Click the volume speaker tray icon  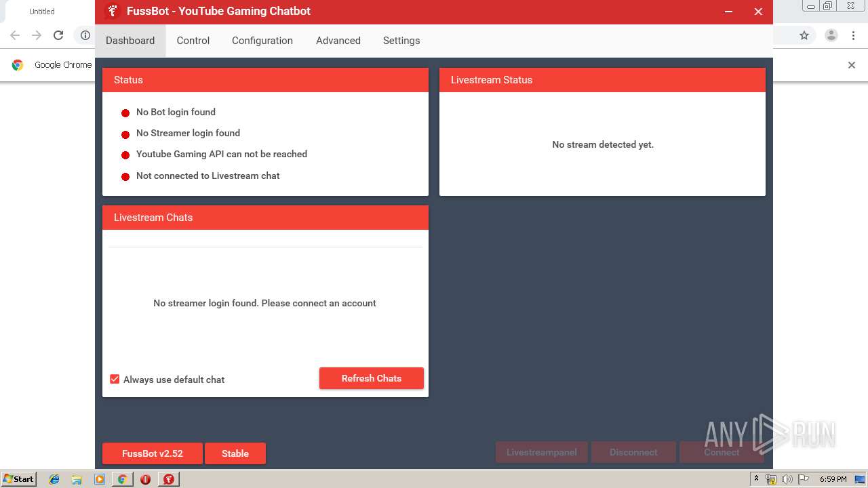787,479
